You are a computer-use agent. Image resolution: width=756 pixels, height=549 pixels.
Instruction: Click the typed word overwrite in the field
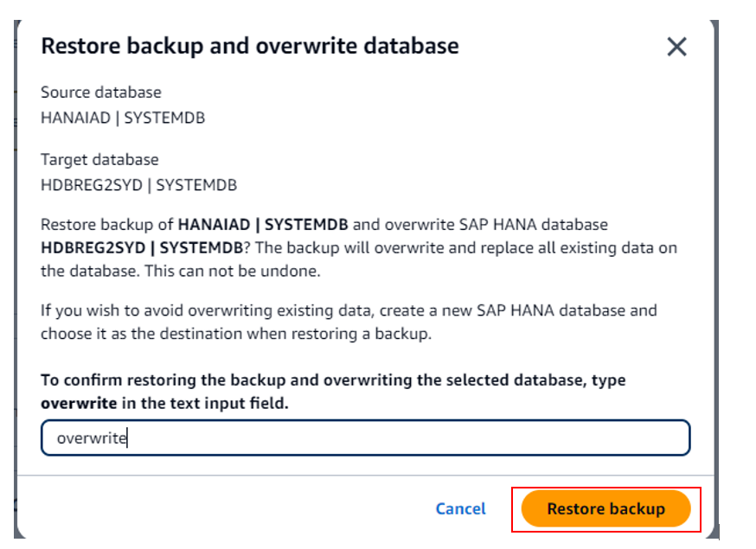click(x=92, y=438)
